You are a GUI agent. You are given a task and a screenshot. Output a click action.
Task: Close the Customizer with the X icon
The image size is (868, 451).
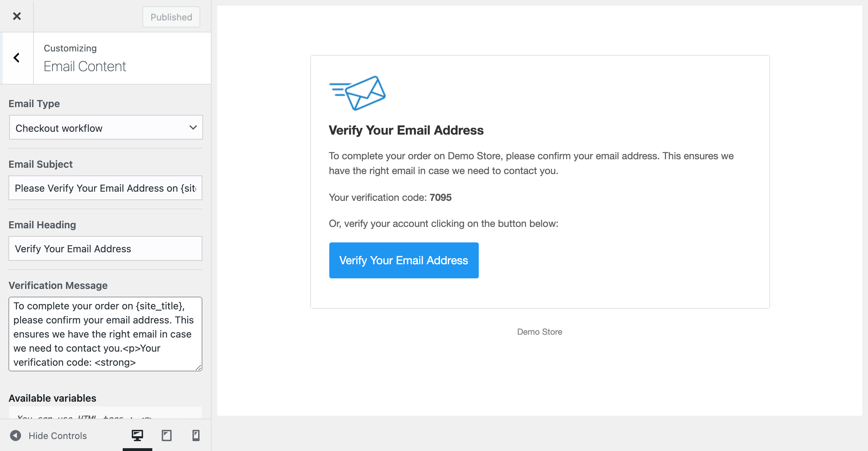point(17,16)
